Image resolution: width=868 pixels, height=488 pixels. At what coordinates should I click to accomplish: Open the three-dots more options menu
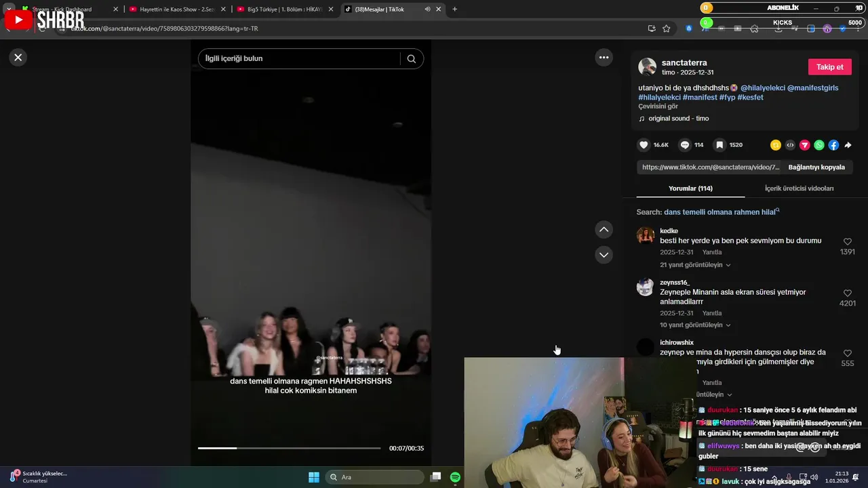point(604,58)
